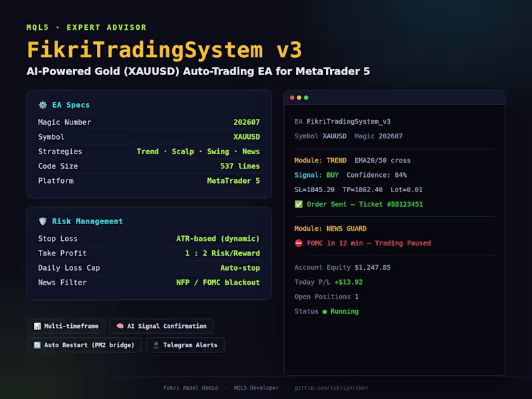The height and width of the screenshot is (399, 532).
Task: Click MQL5 Developer in footer
Action: coord(256,388)
